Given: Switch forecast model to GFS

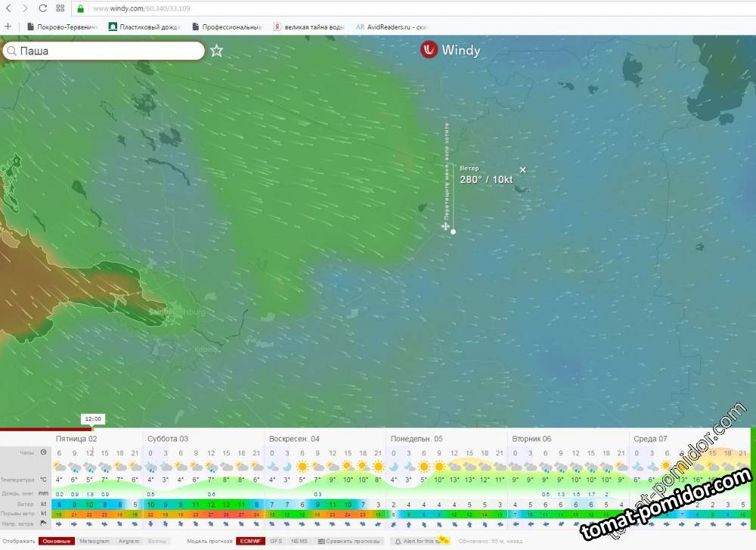Looking at the screenshot, I should point(276,542).
